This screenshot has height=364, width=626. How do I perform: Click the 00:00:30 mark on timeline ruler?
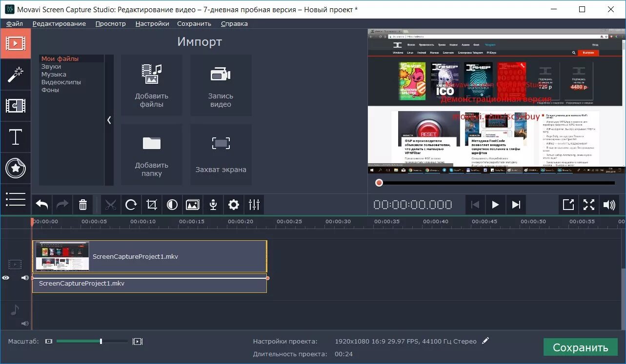point(338,222)
